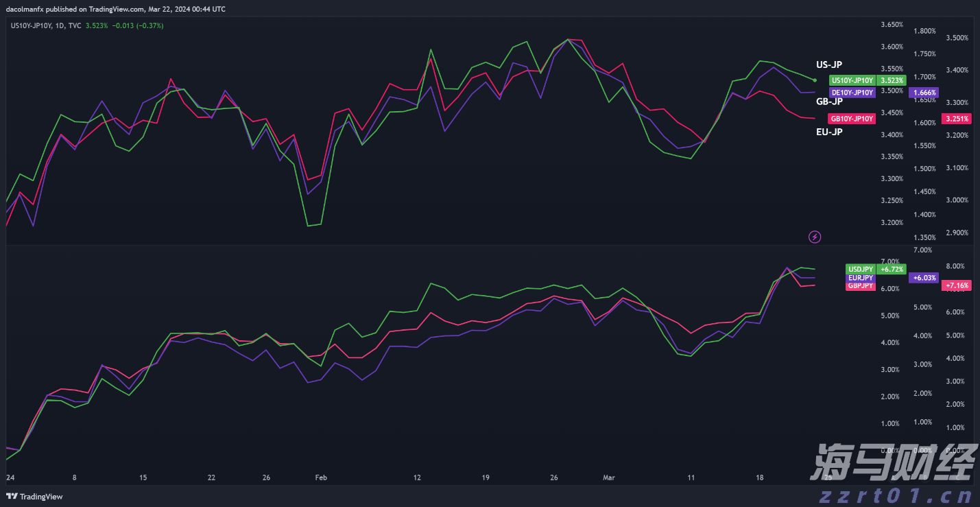
Task: Click the GB-JP text annotation
Action: click(829, 102)
